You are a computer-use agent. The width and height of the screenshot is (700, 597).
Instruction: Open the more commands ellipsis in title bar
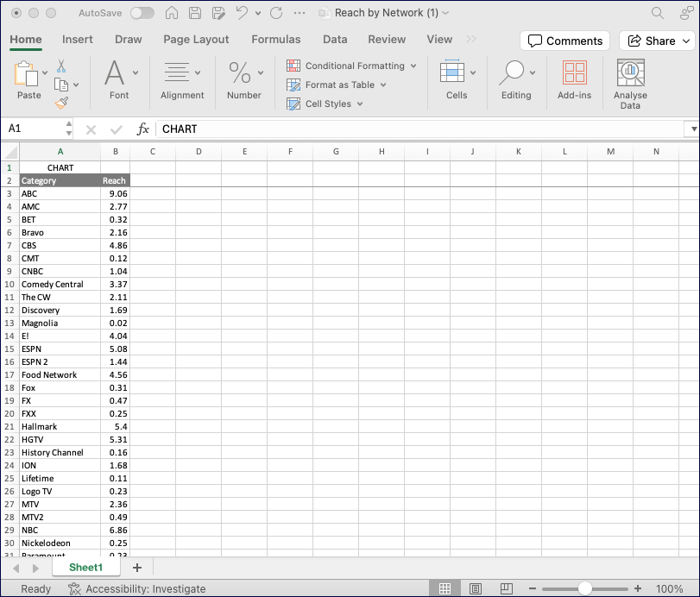300,13
